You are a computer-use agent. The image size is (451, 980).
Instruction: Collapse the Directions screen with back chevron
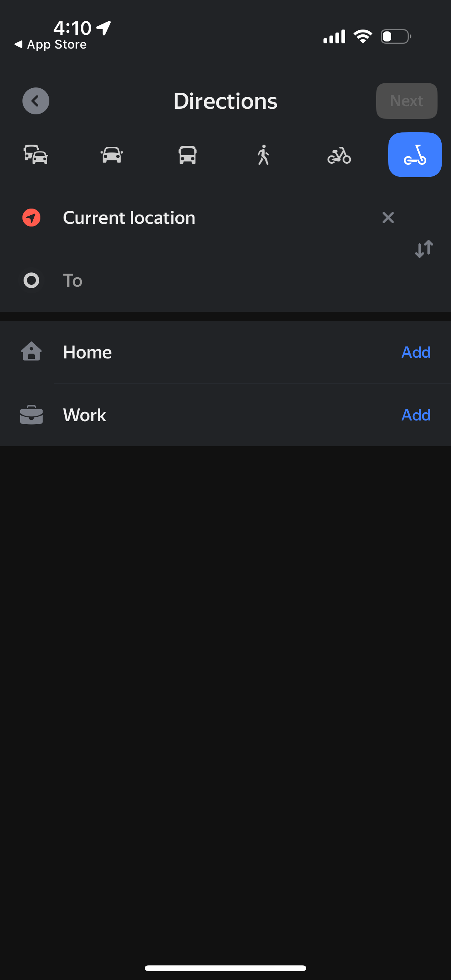pyautogui.click(x=36, y=101)
